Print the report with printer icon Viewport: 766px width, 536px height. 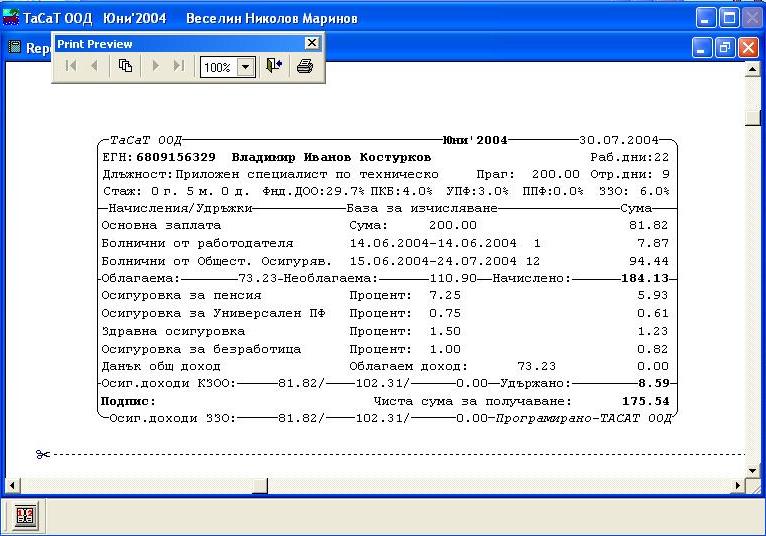pos(305,66)
